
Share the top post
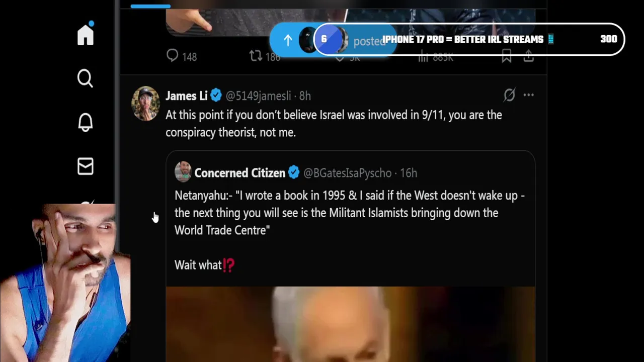click(528, 57)
